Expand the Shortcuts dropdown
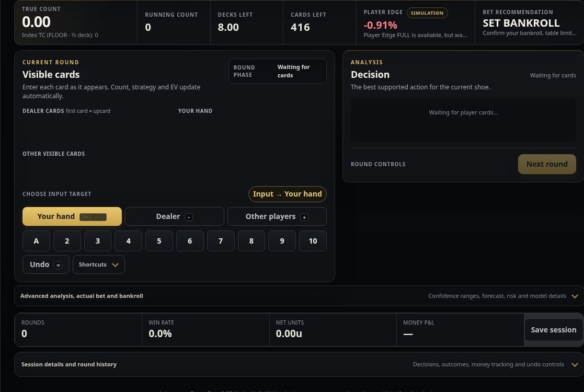584x392 pixels. click(99, 264)
